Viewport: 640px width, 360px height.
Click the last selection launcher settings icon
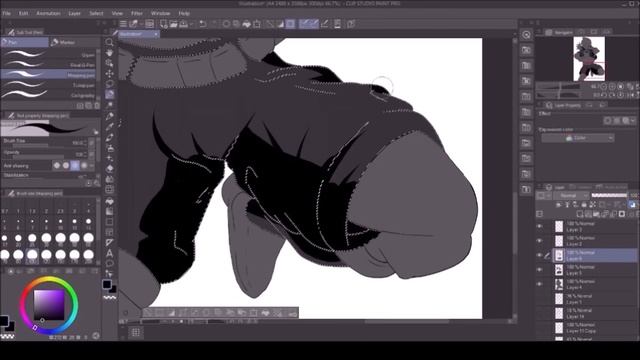(293, 313)
